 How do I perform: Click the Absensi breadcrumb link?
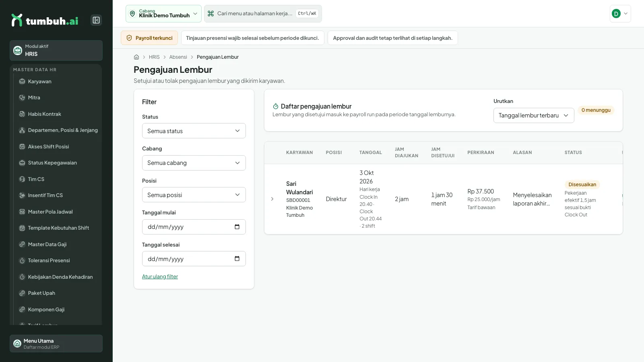pyautogui.click(x=178, y=57)
